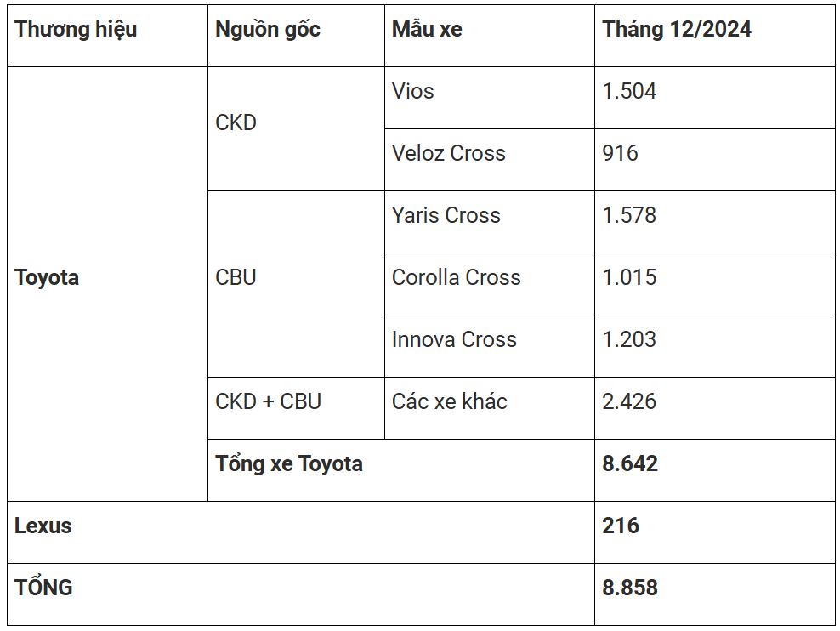Click the "Mẫu xe" column header
Viewport: 840px width, 631px height.
[x=427, y=30]
